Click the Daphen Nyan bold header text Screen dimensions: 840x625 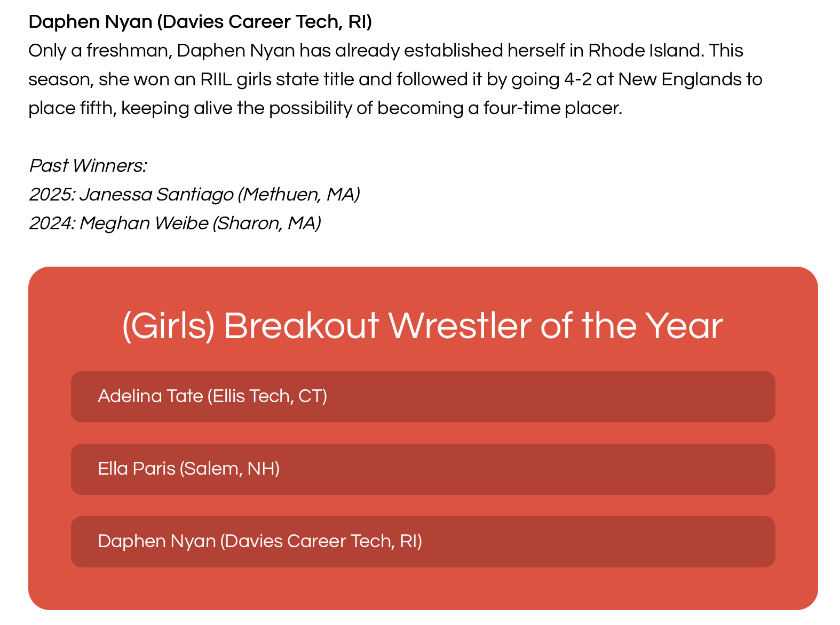(x=200, y=22)
